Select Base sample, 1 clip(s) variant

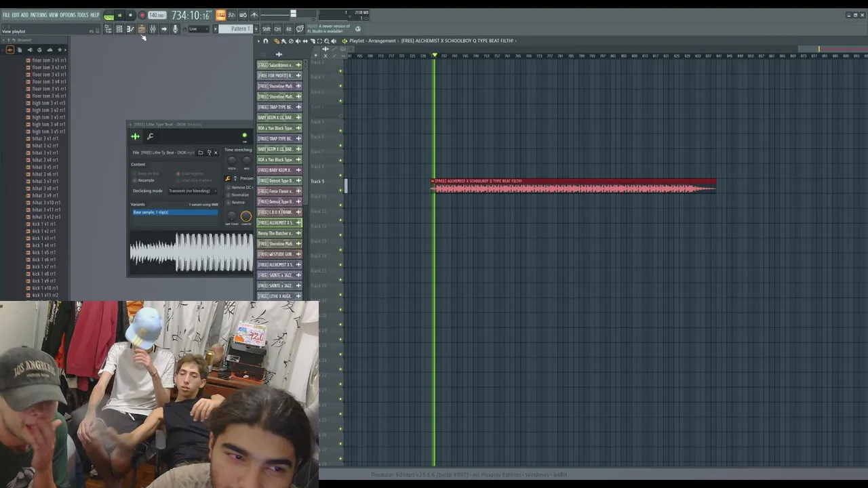coord(175,212)
